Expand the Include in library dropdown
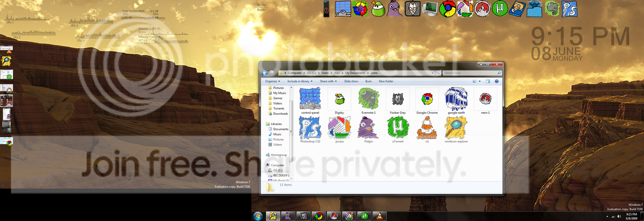The height and width of the screenshot is (221, 644). tap(300, 81)
